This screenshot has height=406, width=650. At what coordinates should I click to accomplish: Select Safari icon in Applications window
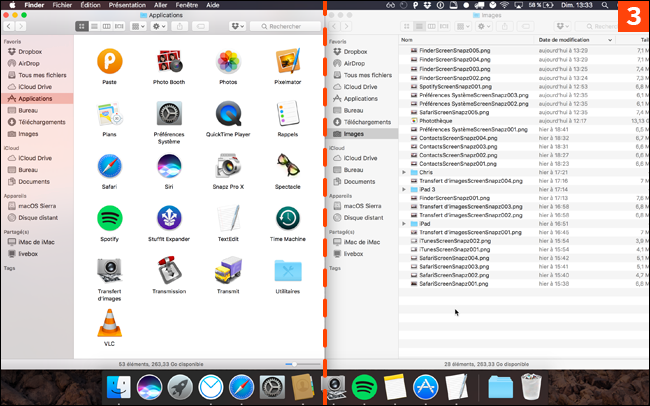click(109, 166)
